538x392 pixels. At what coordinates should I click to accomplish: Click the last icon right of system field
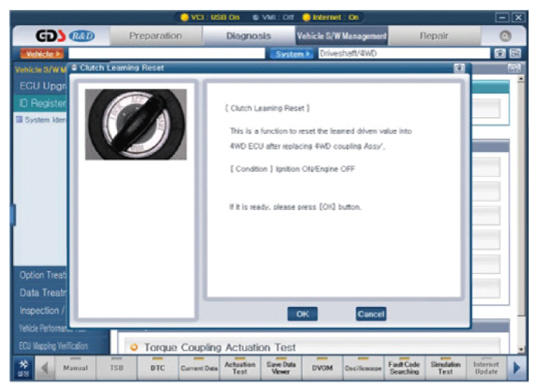(515, 53)
